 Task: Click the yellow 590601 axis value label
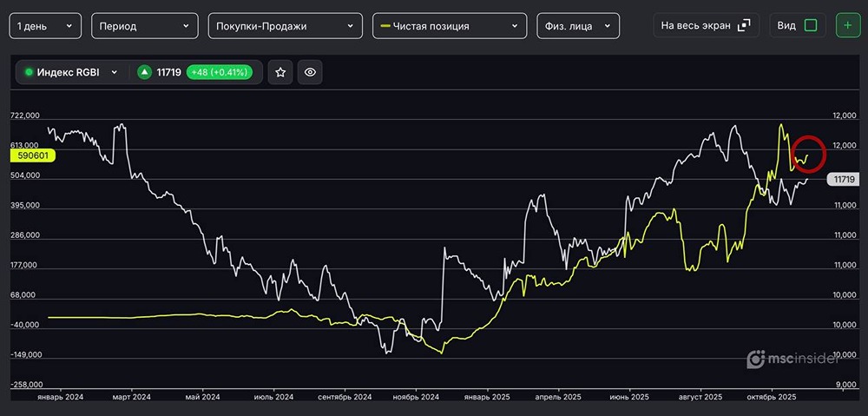coord(32,155)
